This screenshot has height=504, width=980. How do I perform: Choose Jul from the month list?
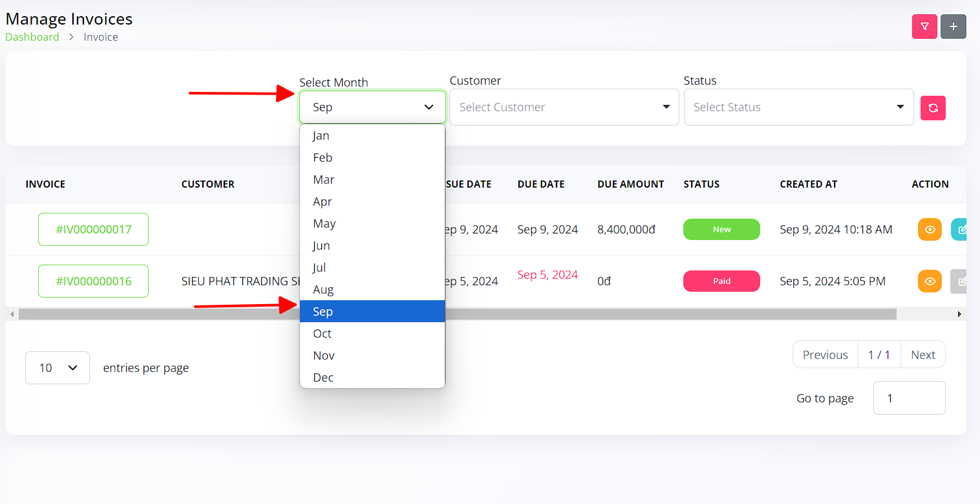[372, 268]
